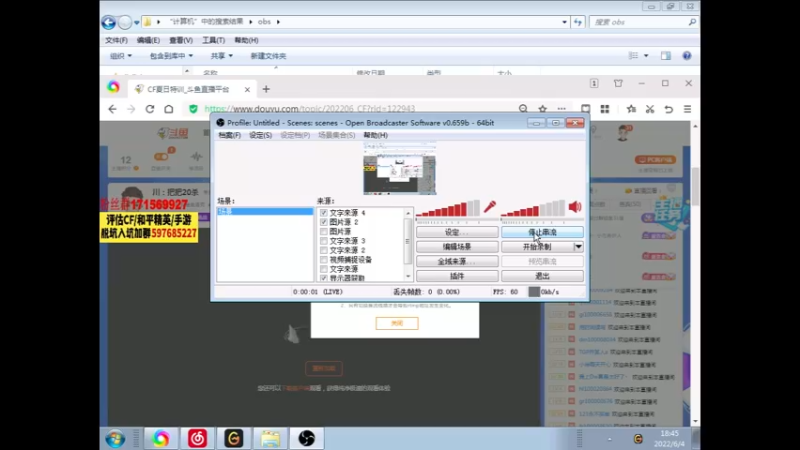This screenshot has height=450, width=800.
Task: Adjust the desktop audio volume meter in OBS
Action: [533, 208]
